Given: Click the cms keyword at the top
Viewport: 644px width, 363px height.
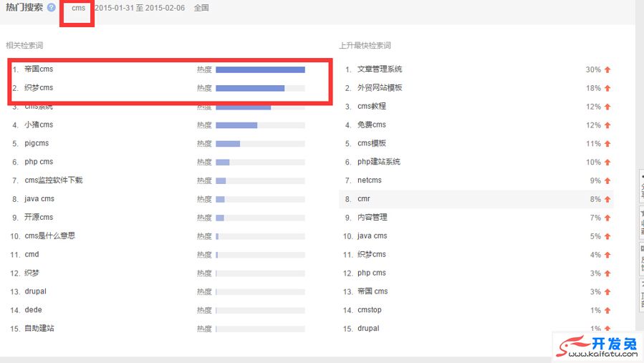Looking at the screenshot, I should tap(78, 8).
